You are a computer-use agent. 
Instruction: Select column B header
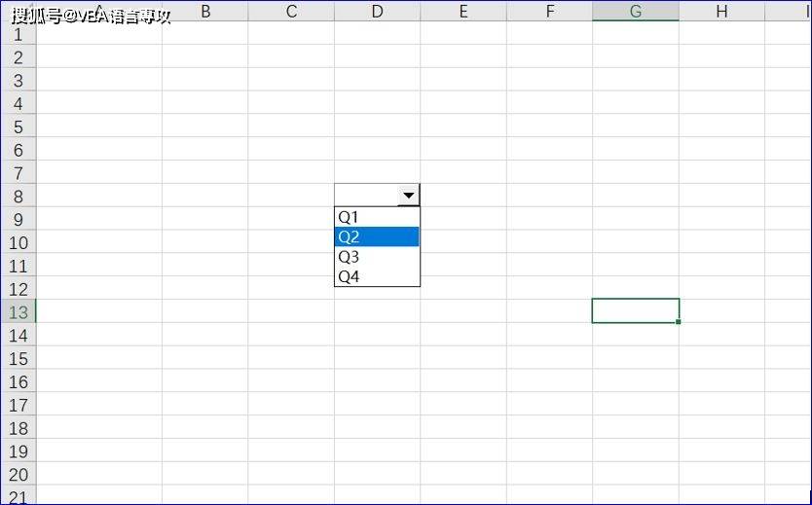tap(204, 11)
